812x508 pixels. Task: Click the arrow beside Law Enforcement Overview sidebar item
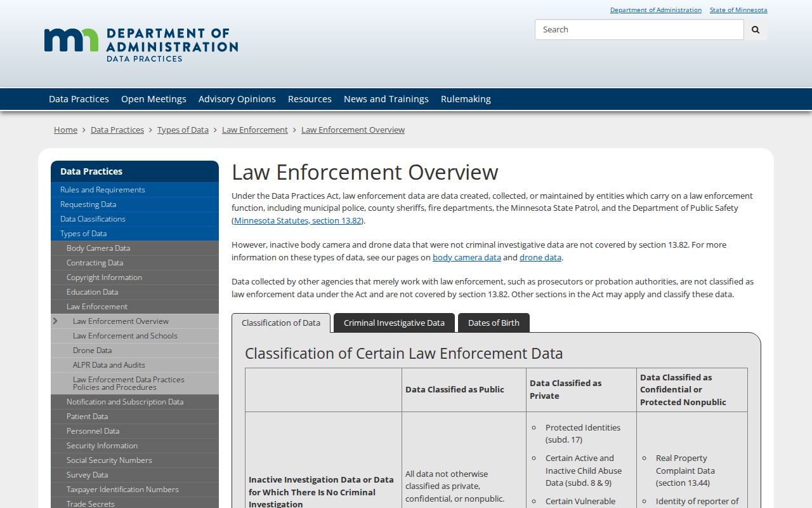[x=55, y=321]
